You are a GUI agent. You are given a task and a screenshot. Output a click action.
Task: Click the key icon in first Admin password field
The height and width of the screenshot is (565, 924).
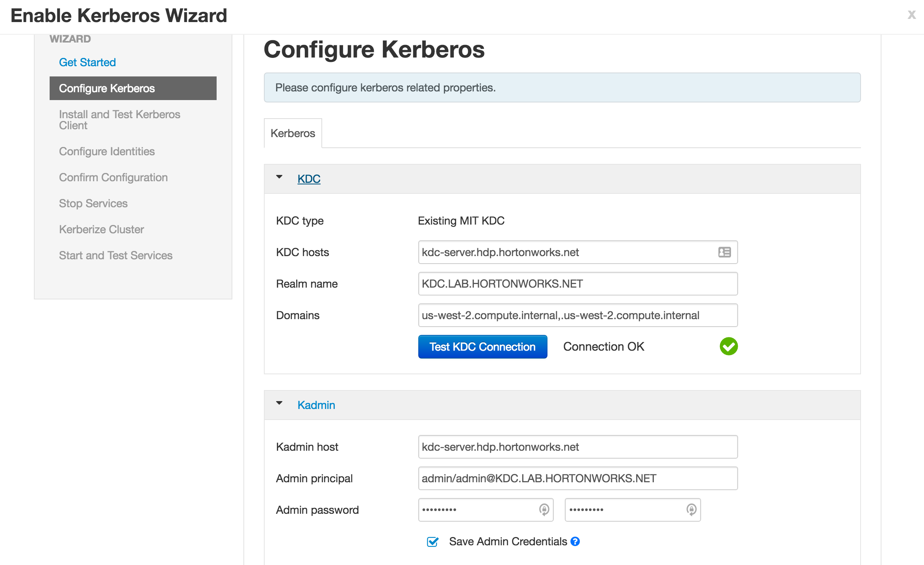544,509
